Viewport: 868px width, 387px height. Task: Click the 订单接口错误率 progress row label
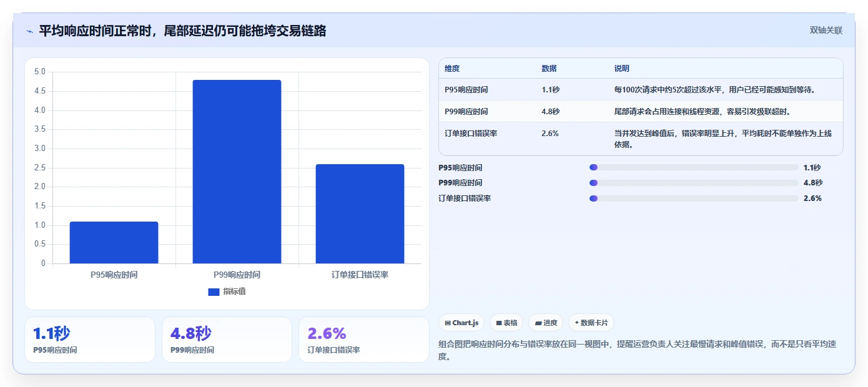tap(465, 198)
